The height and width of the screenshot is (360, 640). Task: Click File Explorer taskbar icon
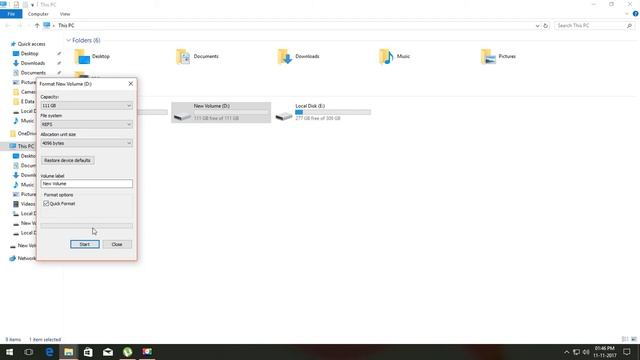69,352
